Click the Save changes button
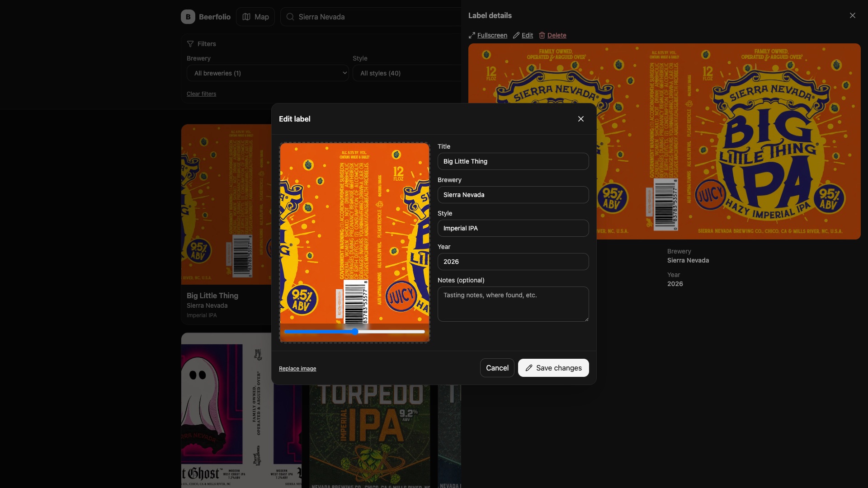 553,368
